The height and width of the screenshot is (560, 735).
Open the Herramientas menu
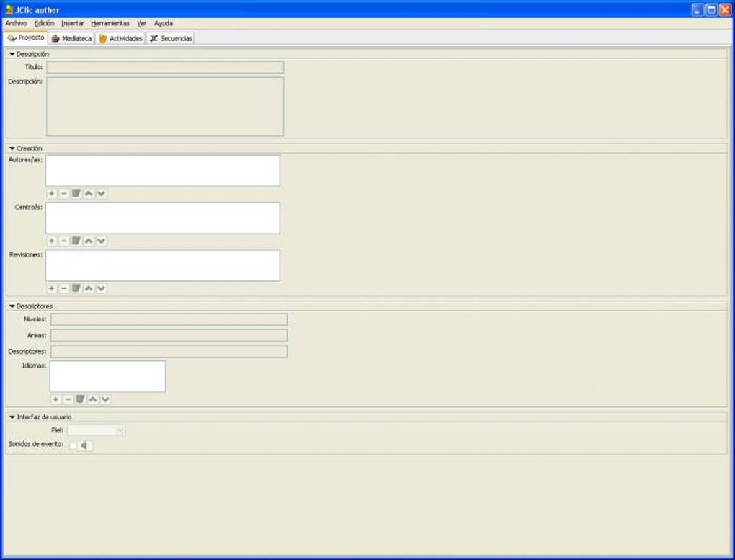point(110,23)
